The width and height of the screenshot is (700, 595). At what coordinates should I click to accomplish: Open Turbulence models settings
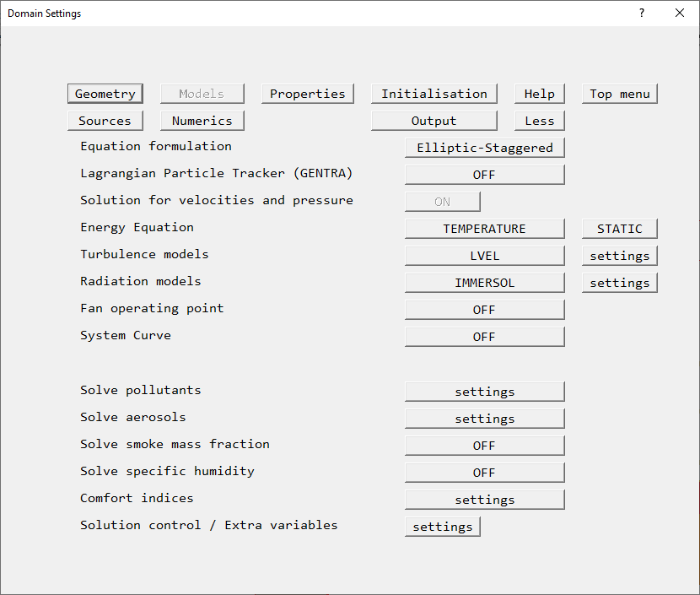pyautogui.click(x=619, y=256)
